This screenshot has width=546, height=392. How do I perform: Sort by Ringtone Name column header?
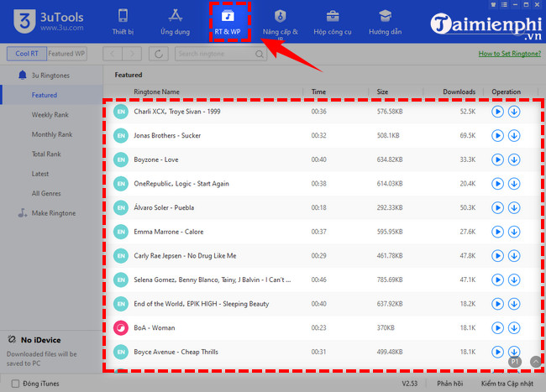pos(157,91)
